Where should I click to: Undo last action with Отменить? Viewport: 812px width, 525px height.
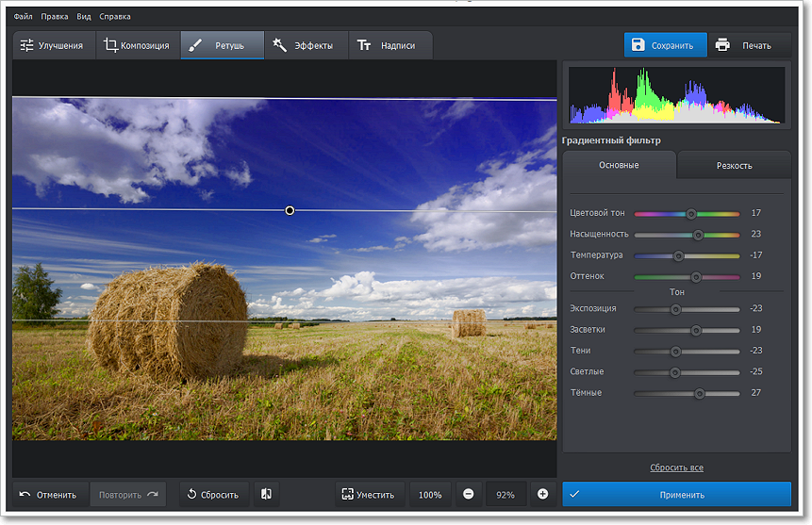48,494
